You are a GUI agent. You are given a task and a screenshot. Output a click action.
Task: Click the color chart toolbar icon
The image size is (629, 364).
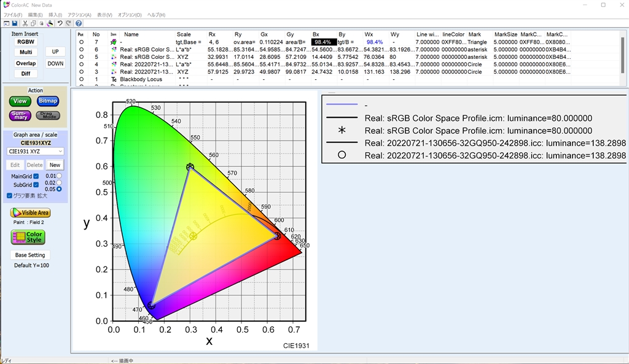[x=50, y=24]
